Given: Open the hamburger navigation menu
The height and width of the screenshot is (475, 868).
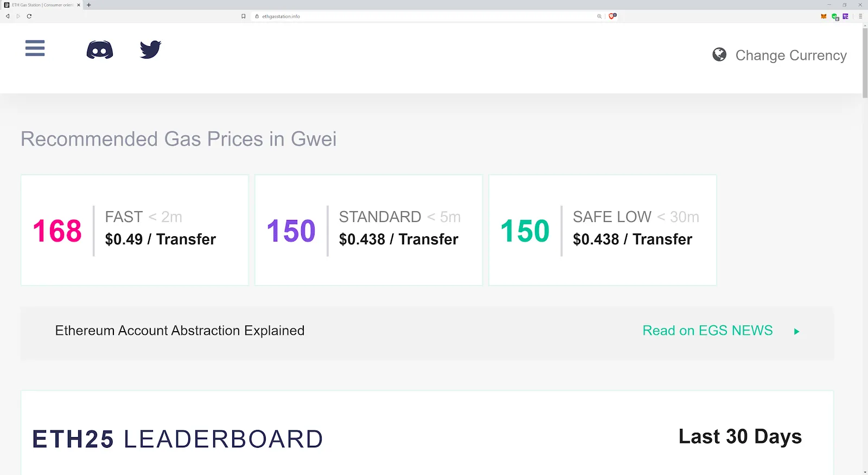Looking at the screenshot, I should 35,48.
